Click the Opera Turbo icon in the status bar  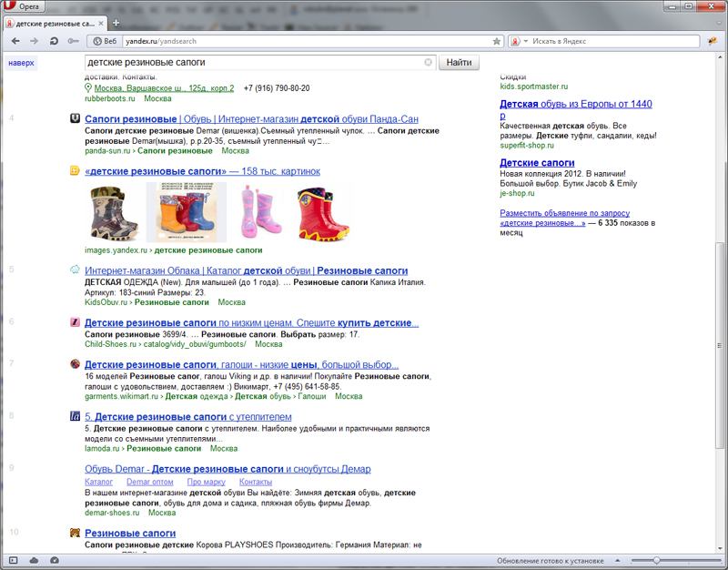point(55,560)
